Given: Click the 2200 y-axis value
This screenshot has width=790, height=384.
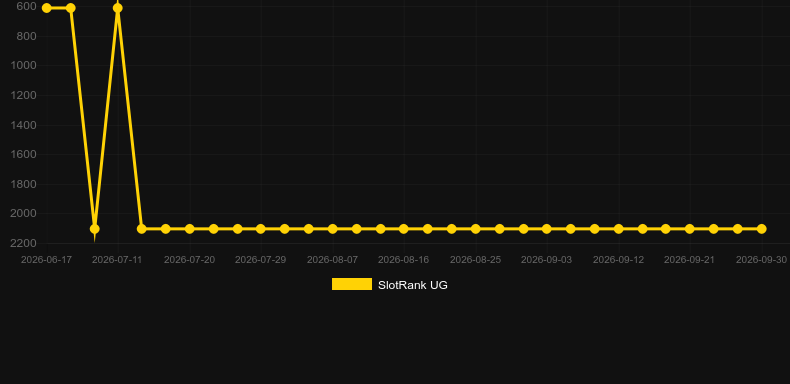Looking at the screenshot, I should point(24,243).
